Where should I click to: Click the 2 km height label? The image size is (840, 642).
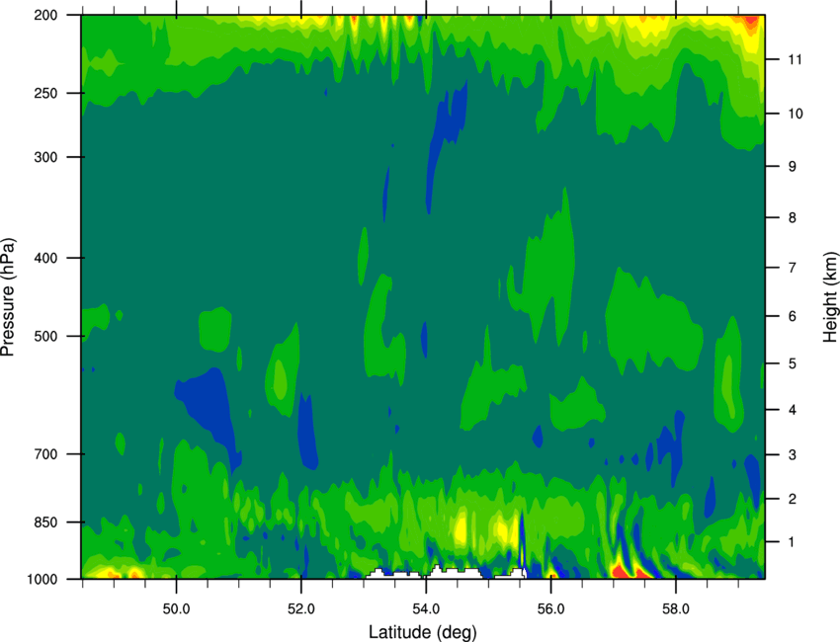[x=793, y=499]
